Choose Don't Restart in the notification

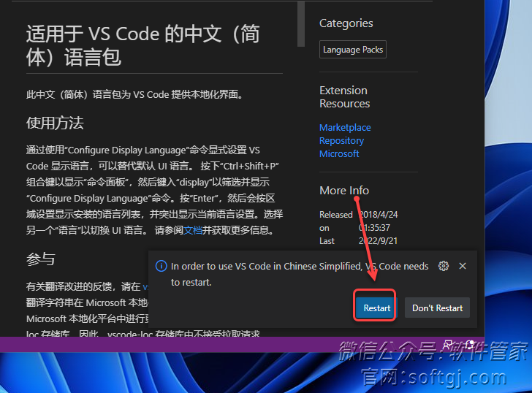437,308
